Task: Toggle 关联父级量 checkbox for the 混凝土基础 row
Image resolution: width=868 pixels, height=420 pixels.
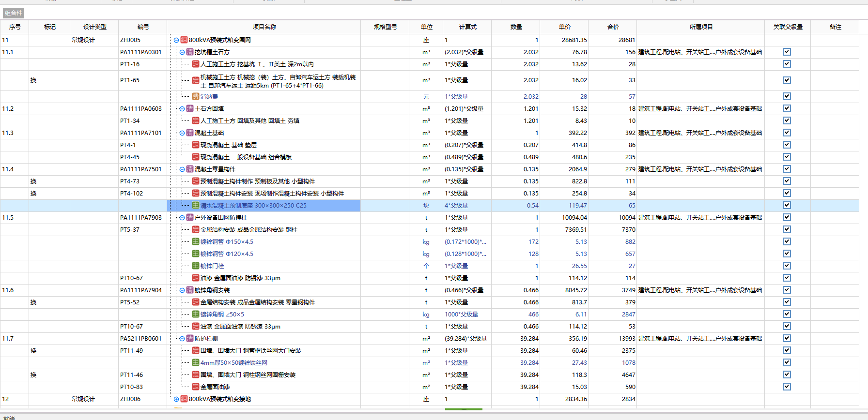Action: [787, 133]
